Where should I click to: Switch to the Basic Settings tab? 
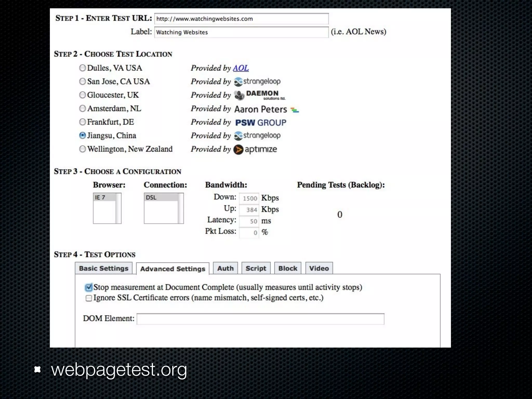pos(104,268)
